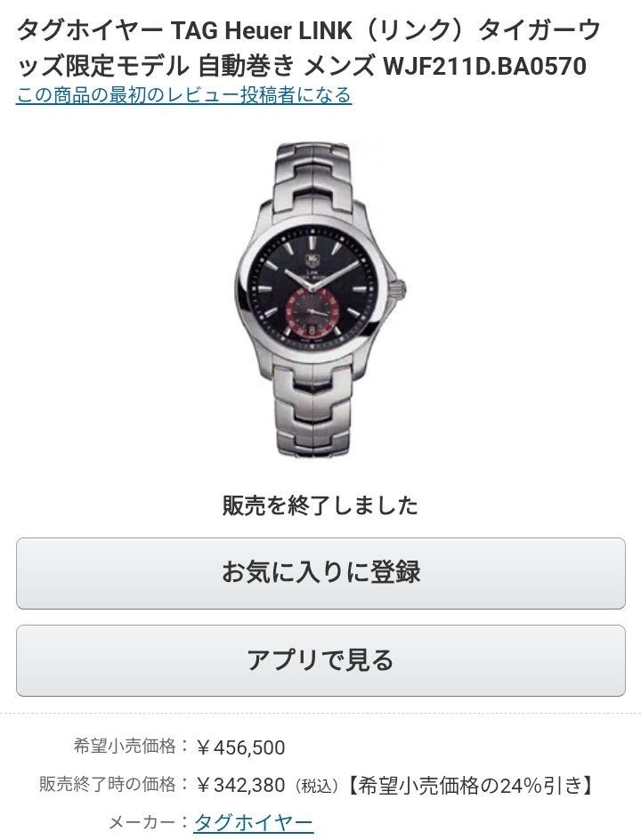Click the (税込) tax-included note
Screen dimensions: 641x840
pos(316,786)
